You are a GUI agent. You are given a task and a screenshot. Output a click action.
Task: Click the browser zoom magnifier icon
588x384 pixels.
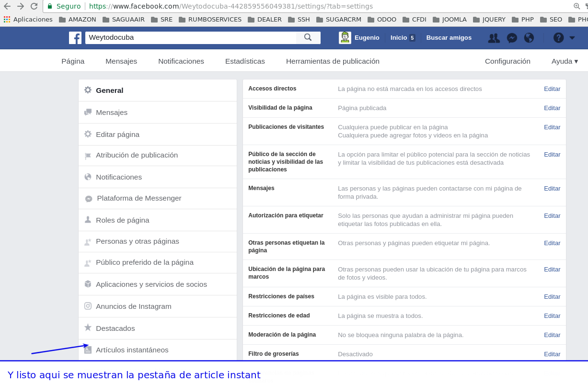576,6
